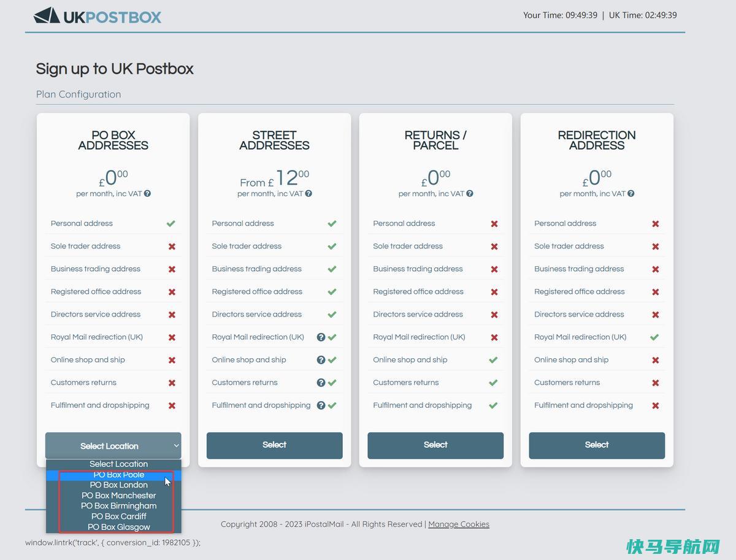This screenshot has height=560, width=736.
Task: Click green check for Returns Online shop and ship
Action: 493,359
